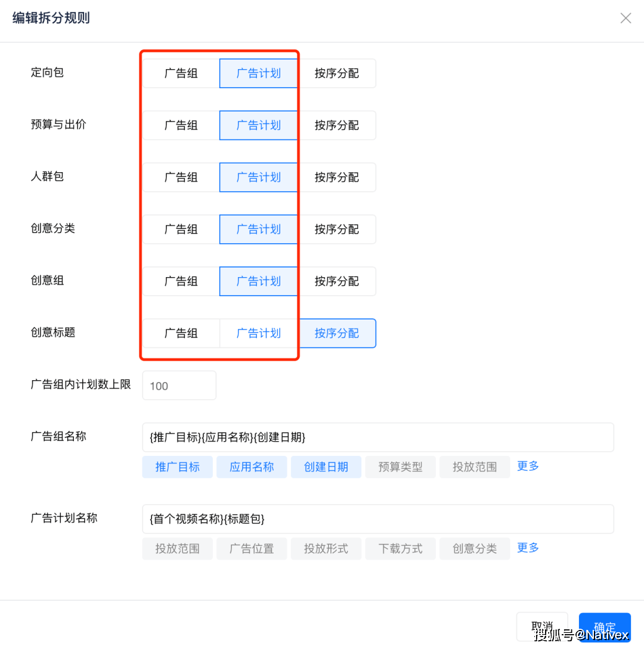Screen dimensions: 644x649
Task: Select 按序分配 for 预算与出价 row
Action: [337, 125]
